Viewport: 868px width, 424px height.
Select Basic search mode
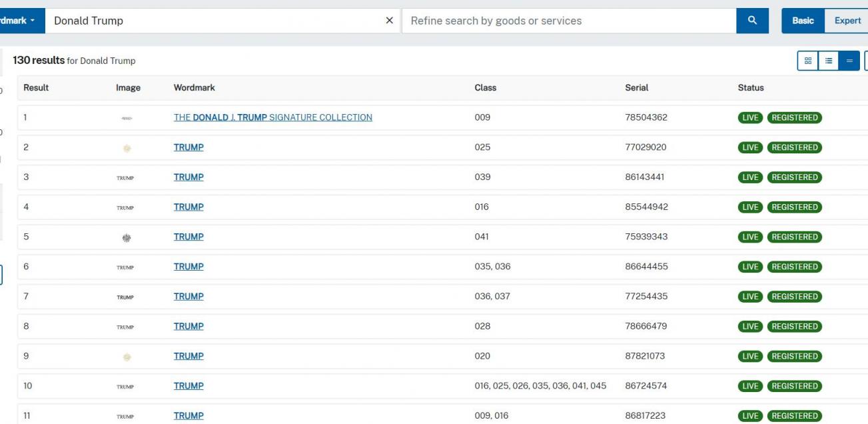click(803, 21)
